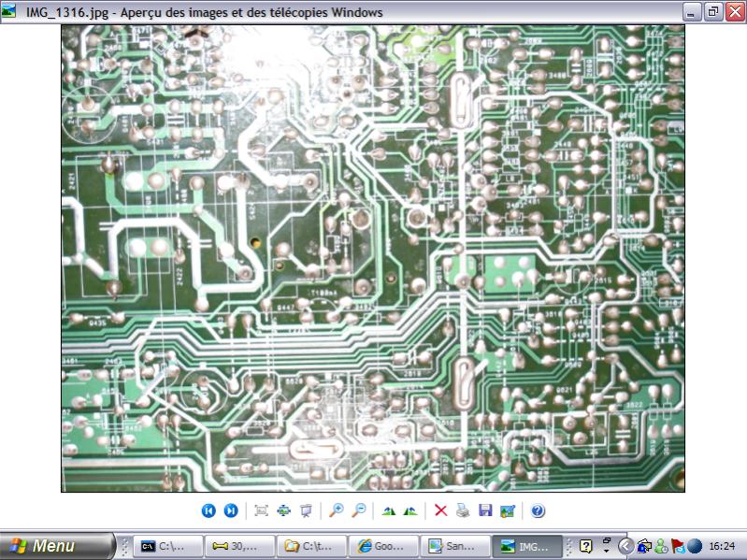Switch to the 'C:\t...' folder taskbar button

pos(312,546)
